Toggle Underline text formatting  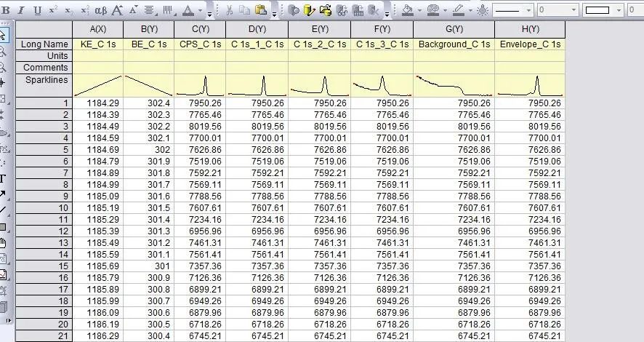[x=37, y=10]
